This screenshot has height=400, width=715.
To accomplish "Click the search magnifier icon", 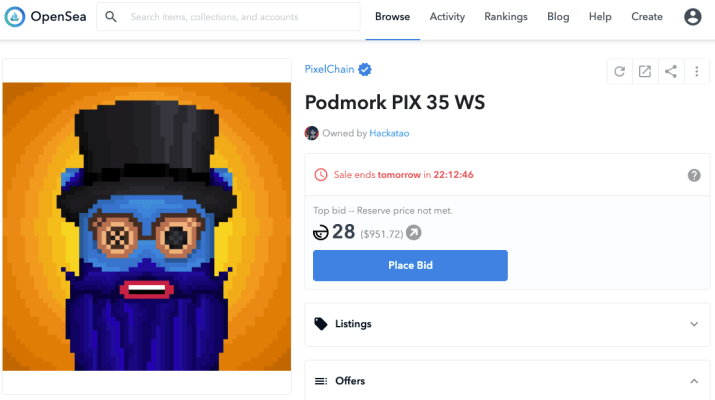I will pyautogui.click(x=111, y=17).
